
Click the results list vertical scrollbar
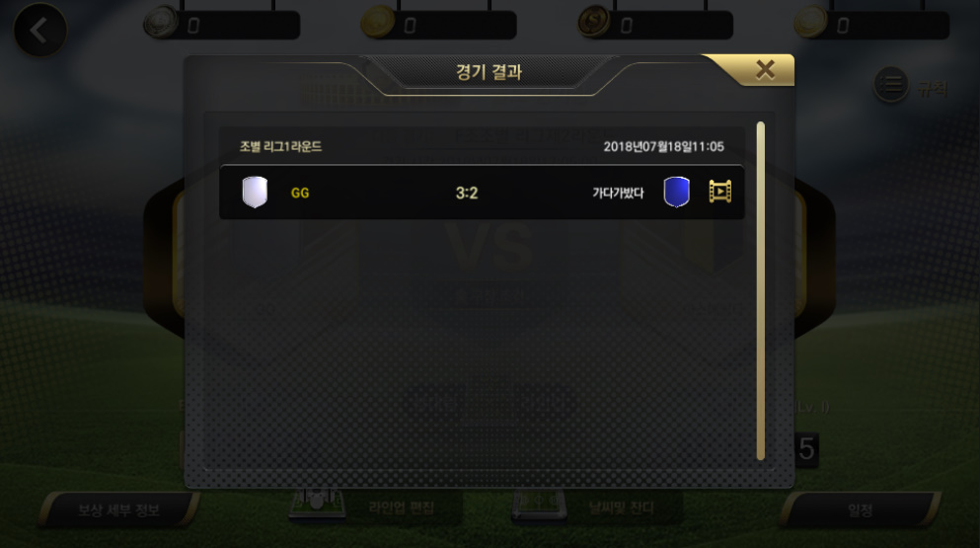[x=761, y=291]
